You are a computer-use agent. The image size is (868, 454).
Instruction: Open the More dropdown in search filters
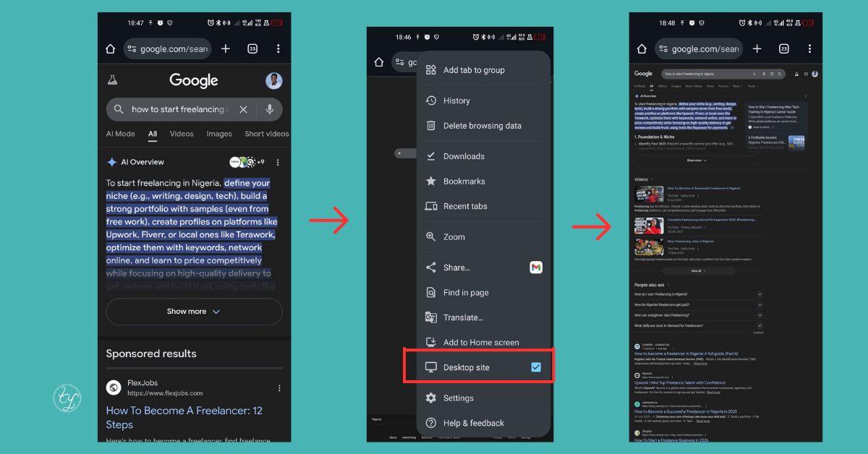click(738, 86)
